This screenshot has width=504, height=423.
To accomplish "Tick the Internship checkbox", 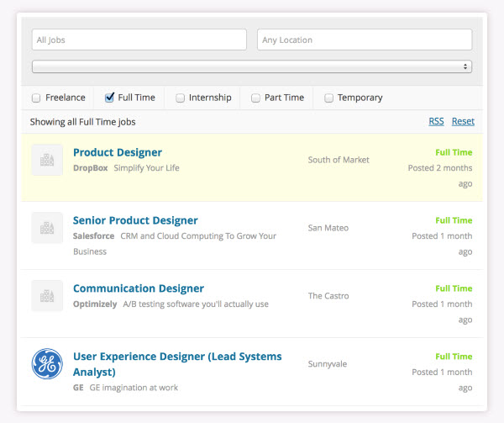I will tap(180, 98).
